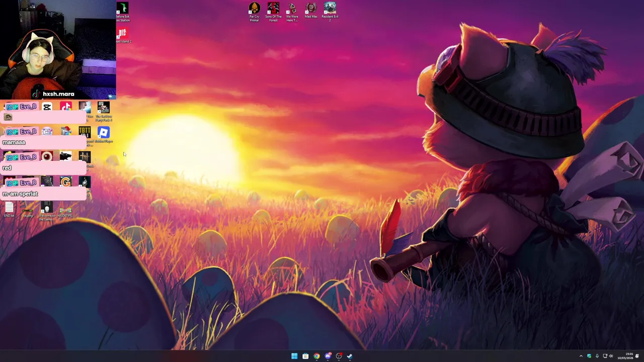Screen dimensions: 644x362
Task: Launch Sons Of The Forest shortcut
Action: (x=273, y=12)
